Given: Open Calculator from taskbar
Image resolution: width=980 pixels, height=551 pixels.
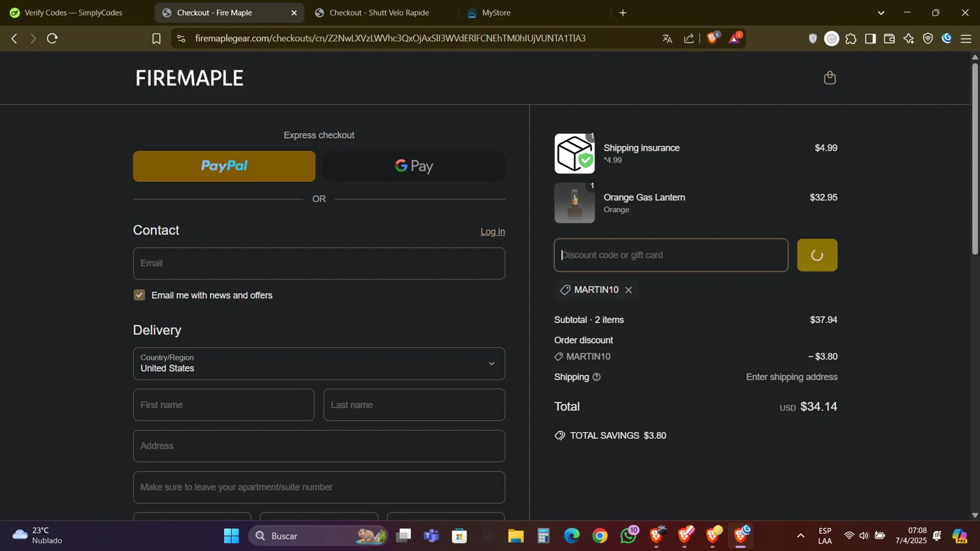Looking at the screenshot, I should tap(544, 536).
